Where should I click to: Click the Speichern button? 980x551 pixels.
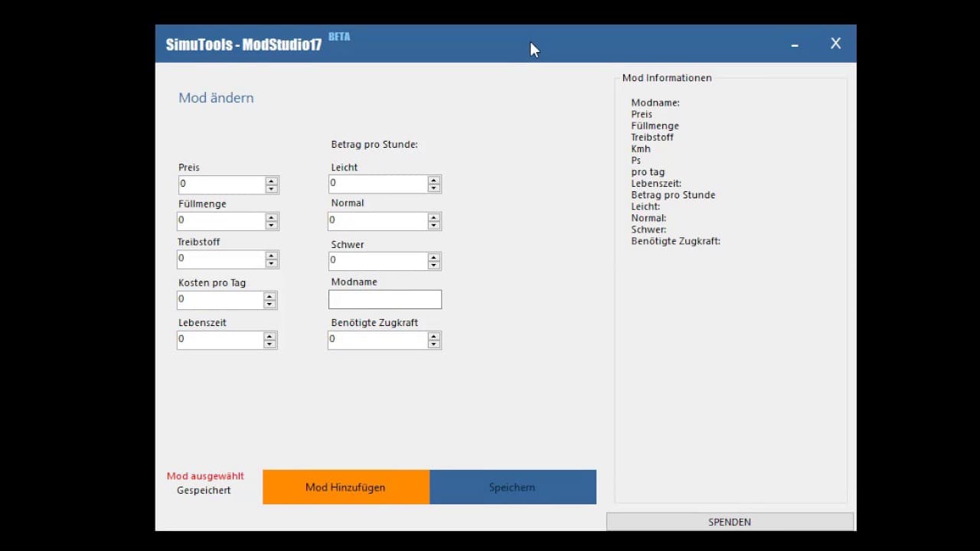pos(512,487)
